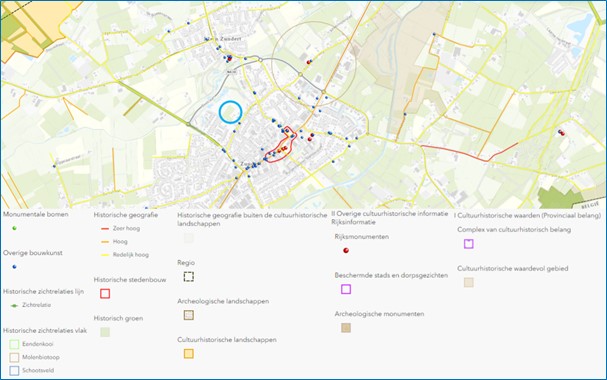Click the 'Beschermde stads en dorpsgezichten' label
This screenshot has width=607, height=380.
tap(391, 276)
